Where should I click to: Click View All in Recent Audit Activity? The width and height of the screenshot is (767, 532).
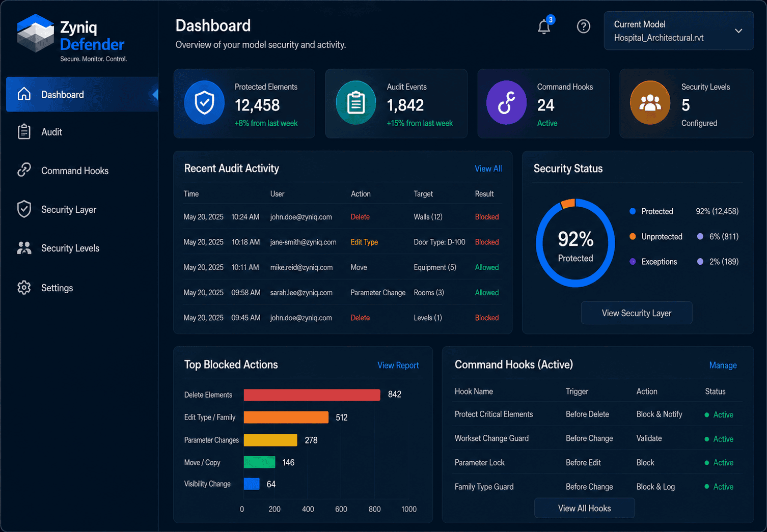point(488,169)
